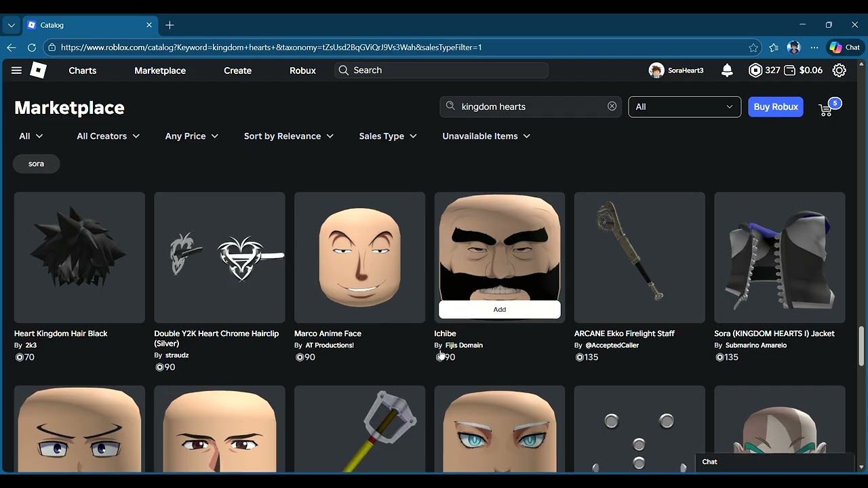Switch to the Catalog browser tab

coord(90,25)
